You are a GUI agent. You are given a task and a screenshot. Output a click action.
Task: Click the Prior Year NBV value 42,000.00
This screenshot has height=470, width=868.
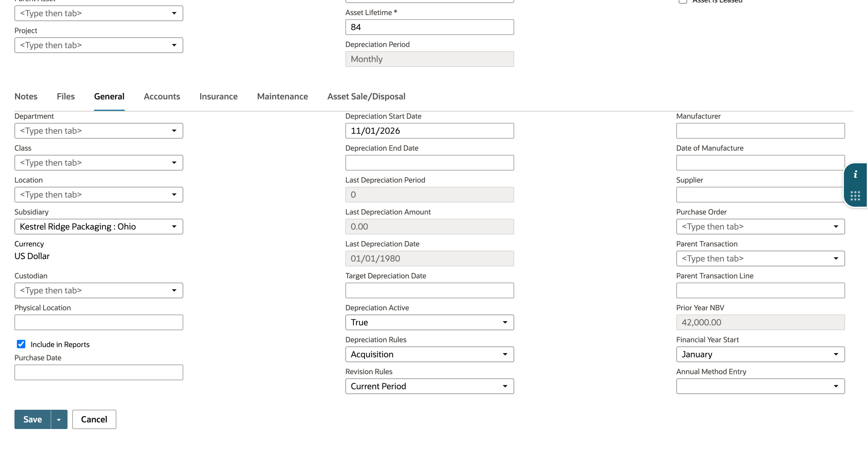[x=760, y=322]
